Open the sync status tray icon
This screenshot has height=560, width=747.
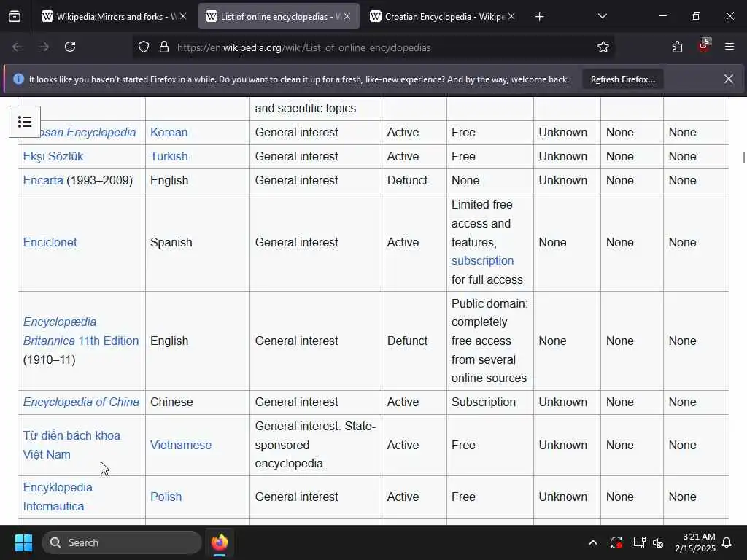pyautogui.click(x=616, y=542)
